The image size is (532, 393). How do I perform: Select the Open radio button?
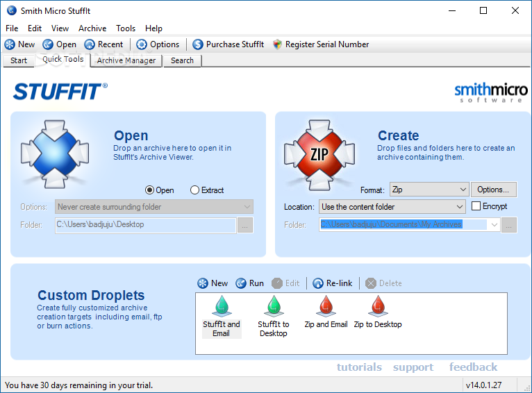(149, 190)
